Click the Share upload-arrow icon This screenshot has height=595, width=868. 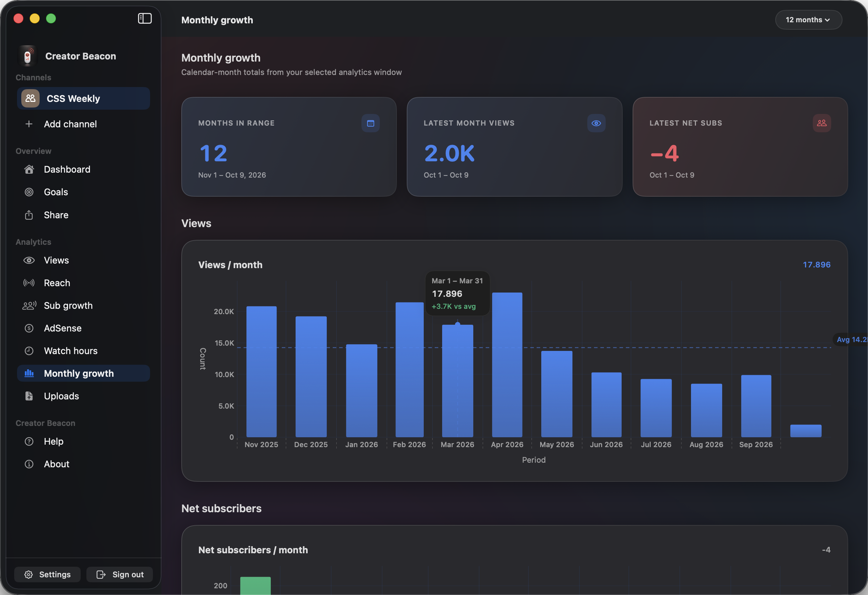coord(29,215)
